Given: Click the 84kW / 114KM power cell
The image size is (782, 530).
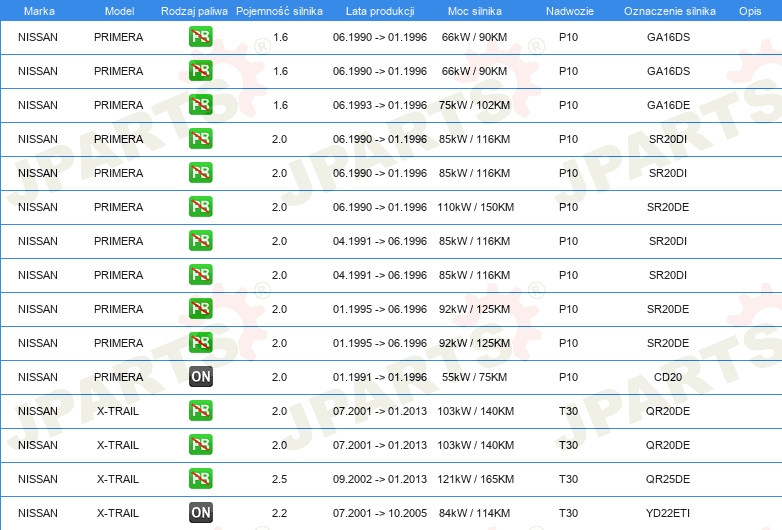Looking at the screenshot, I should tap(474, 513).
